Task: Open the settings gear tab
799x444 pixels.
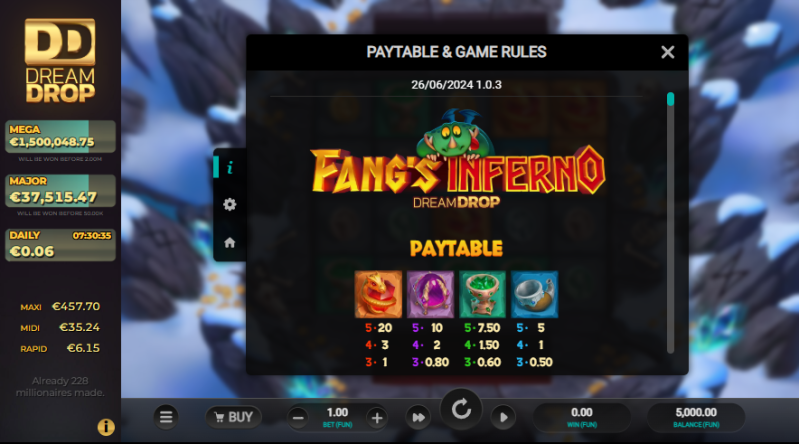Action: tap(230, 204)
